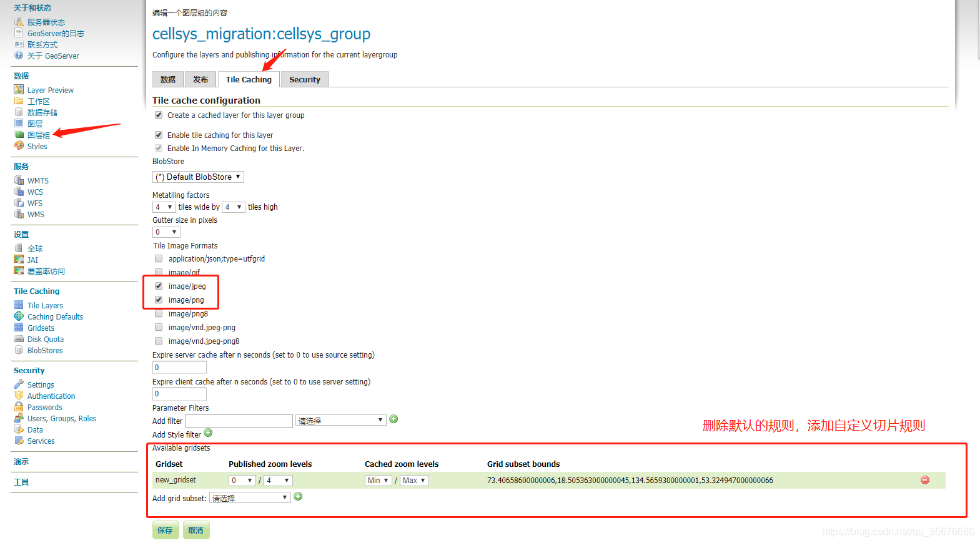Check the image/vnd.jpeg-png8 format
The image size is (980, 543).
pos(159,341)
